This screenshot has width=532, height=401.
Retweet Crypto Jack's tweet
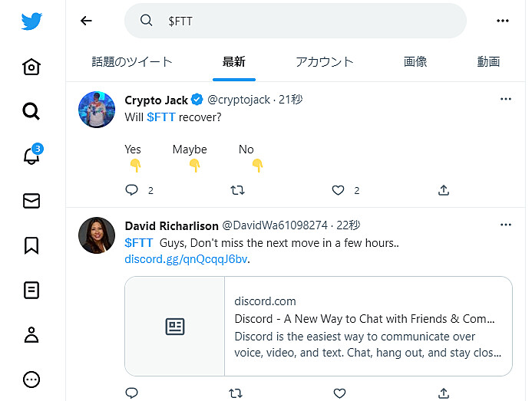point(237,190)
